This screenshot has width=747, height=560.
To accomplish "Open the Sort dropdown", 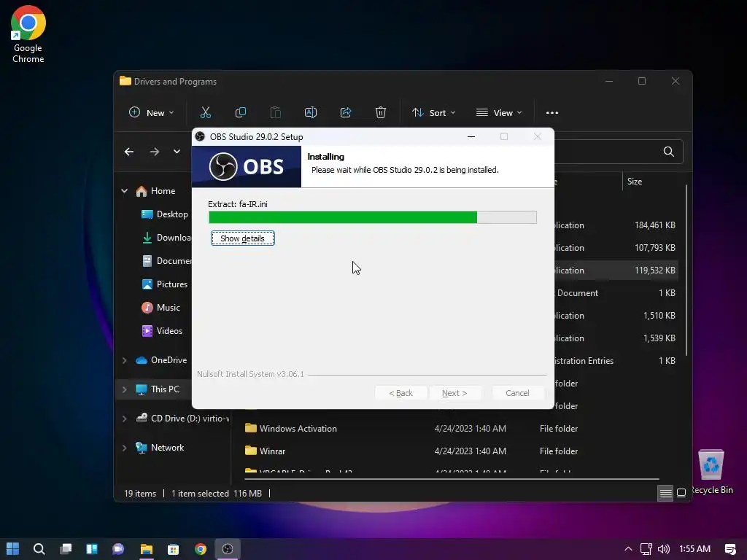I will click(x=434, y=113).
